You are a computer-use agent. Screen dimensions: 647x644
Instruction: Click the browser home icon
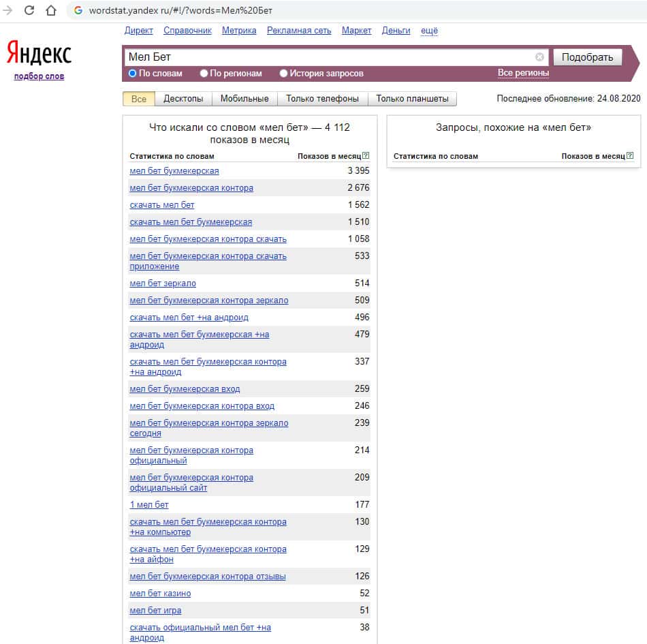pos(51,10)
